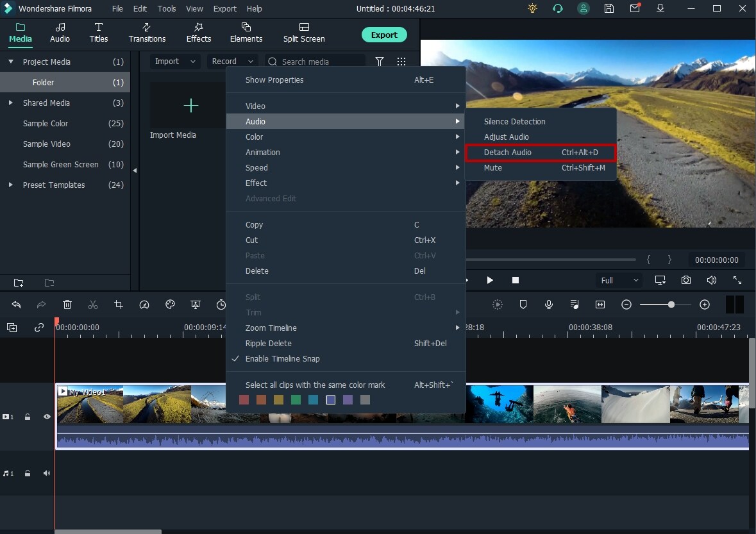Image resolution: width=756 pixels, height=534 pixels.
Task: Click the microphone voiceover record icon
Action: click(549, 305)
